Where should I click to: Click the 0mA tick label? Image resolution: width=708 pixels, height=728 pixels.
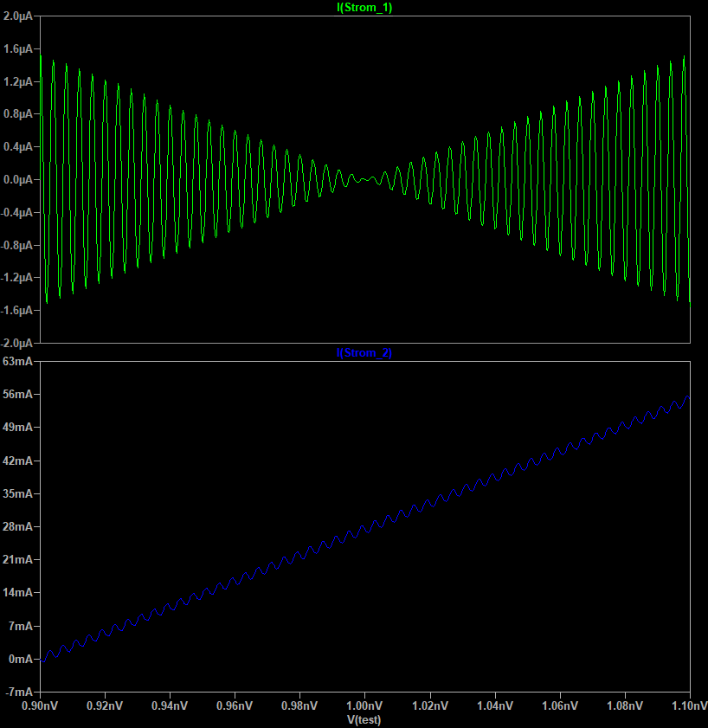tap(21, 659)
